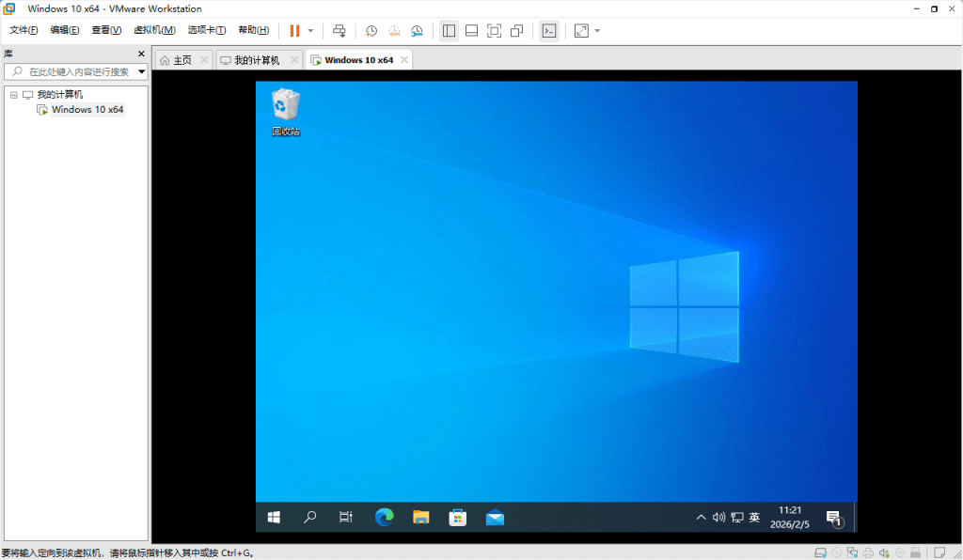
Task: Open the guest Windows Start menu
Action: (x=274, y=518)
